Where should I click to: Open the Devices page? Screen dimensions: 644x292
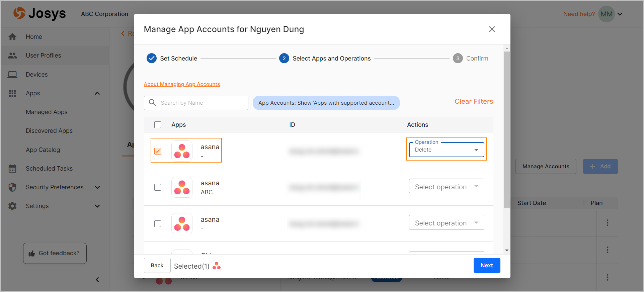click(37, 75)
